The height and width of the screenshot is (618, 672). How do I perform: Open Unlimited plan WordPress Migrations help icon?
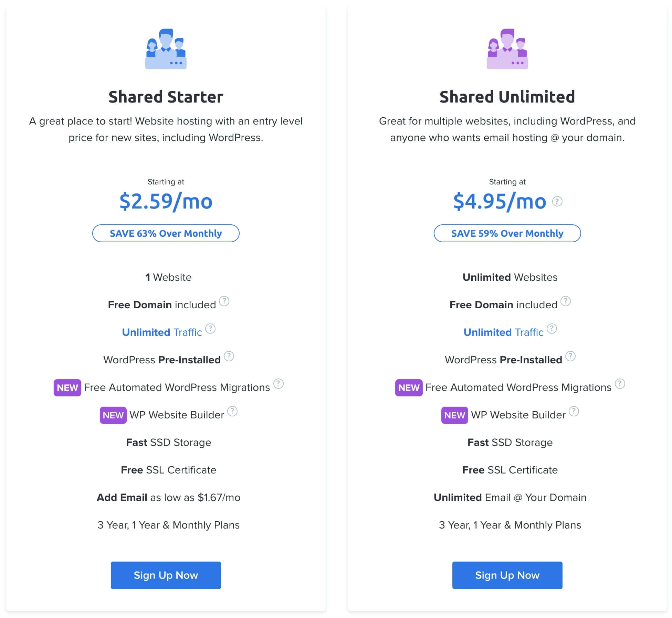tap(620, 384)
